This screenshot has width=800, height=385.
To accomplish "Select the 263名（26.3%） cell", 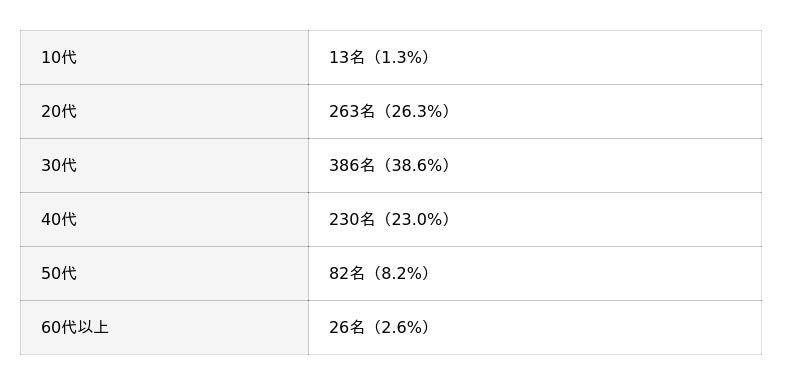I will tap(535, 112).
